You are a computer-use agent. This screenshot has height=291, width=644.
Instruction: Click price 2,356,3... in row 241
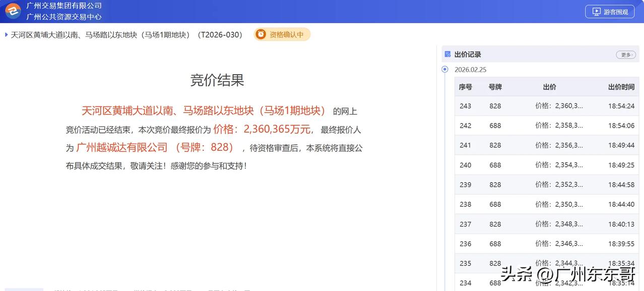pos(559,145)
